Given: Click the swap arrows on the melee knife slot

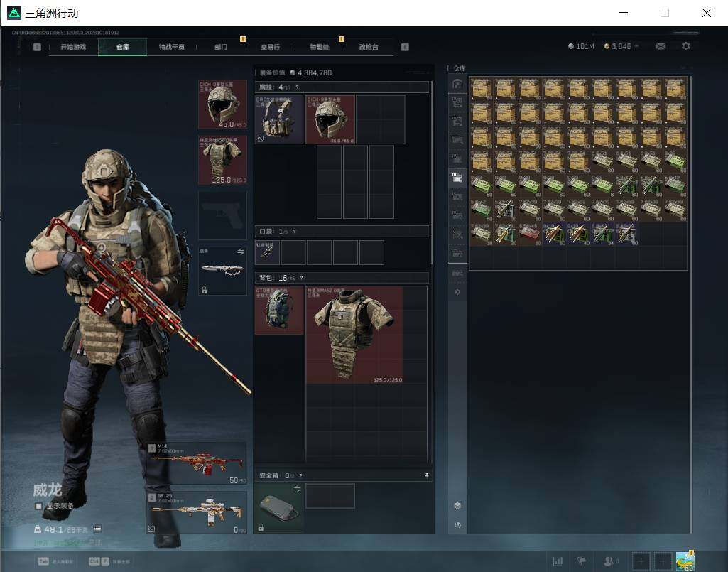Looking at the screenshot, I should pos(241,252).
